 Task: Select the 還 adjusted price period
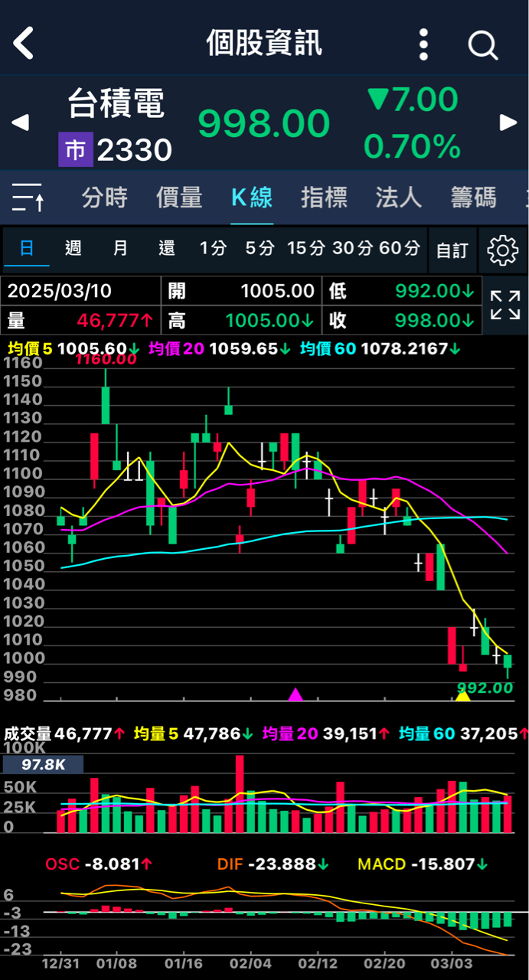pyautogui.click(x=167, y=248)
